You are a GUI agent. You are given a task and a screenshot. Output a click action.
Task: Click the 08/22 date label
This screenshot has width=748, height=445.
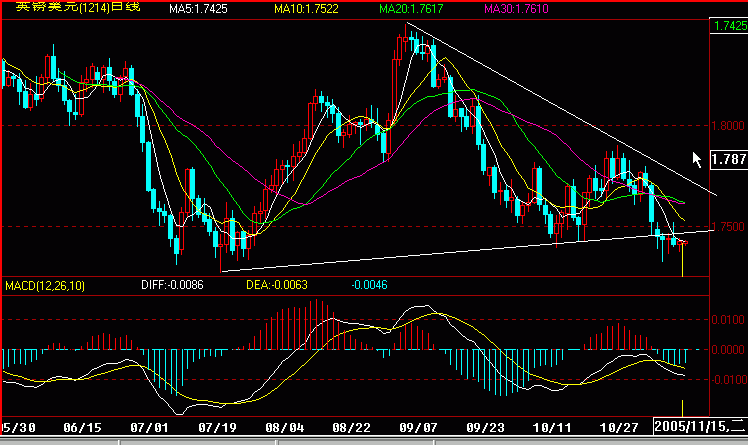[x=352, y=427]
